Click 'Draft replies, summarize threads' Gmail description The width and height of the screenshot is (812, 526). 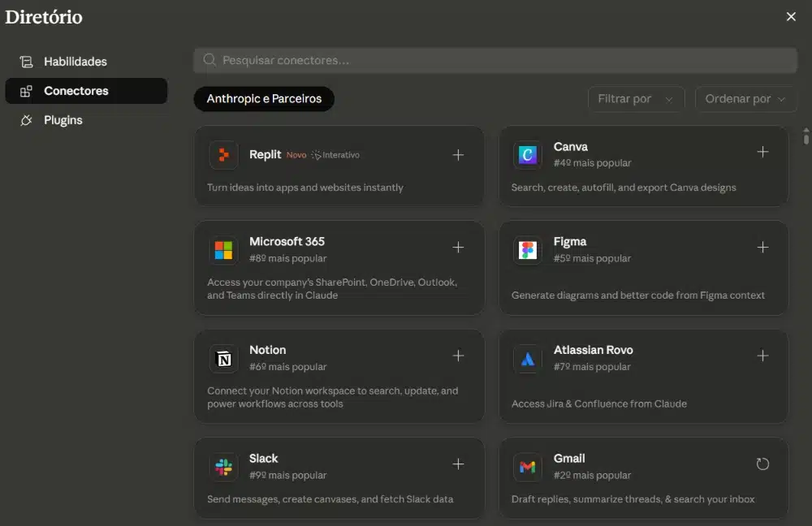(x=633, y=499)
